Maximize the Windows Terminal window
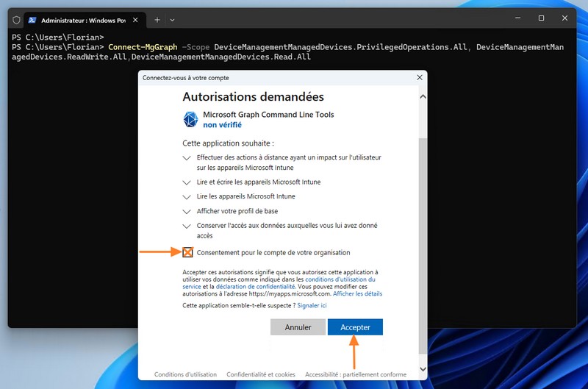The height and width of the screenshot is (389, 588). tap(541, 18)
